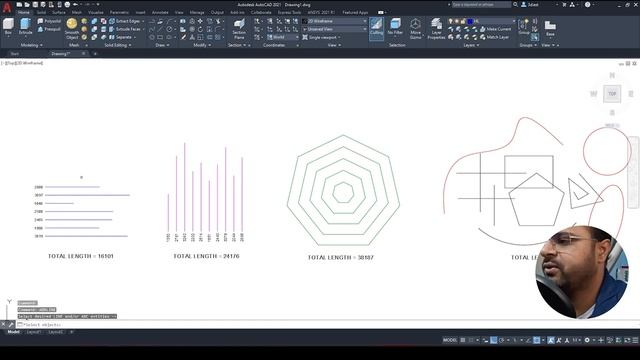Open status bar customization menu icon
Image resolution: width=640 pixels, height=360 pixels.
point(636,340)
